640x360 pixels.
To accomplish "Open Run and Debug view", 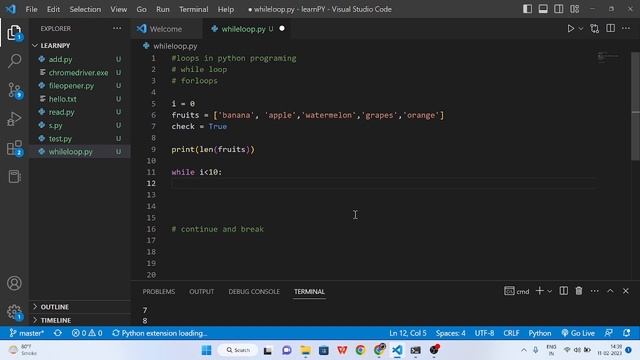I will [x=14, y=119].
